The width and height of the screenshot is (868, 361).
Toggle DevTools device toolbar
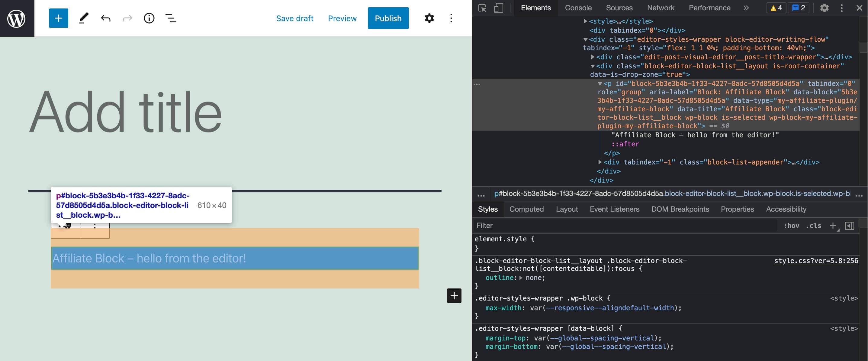[x=498, y=8]
